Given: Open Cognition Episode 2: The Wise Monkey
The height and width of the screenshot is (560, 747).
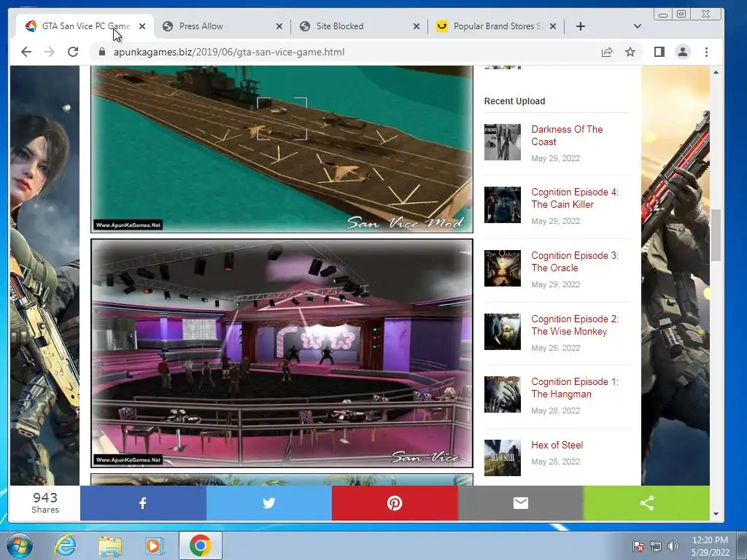Looking at the screenshot, I should coord(575,324).
